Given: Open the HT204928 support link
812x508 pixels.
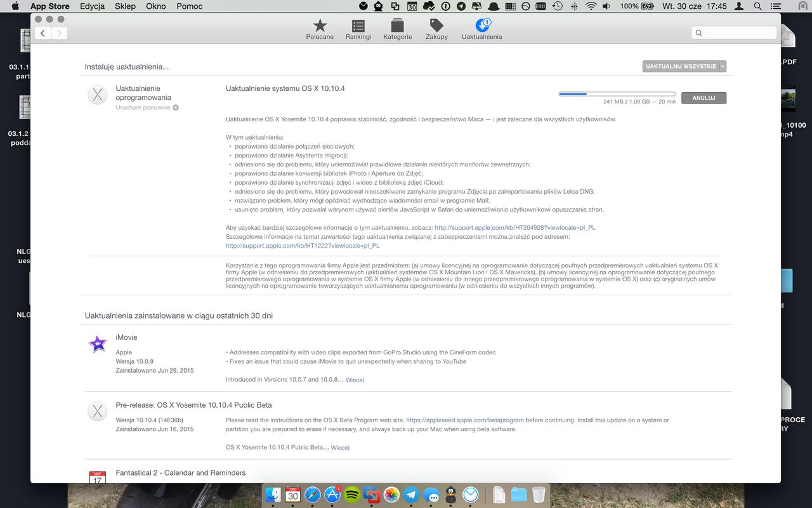Looking at the screenshot, I should pos(515,227).
